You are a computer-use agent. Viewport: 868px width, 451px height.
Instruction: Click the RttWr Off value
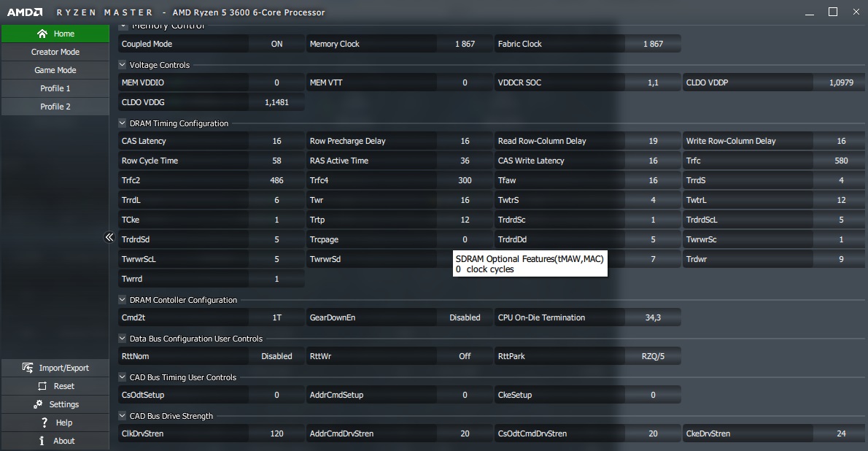point(465,356)
